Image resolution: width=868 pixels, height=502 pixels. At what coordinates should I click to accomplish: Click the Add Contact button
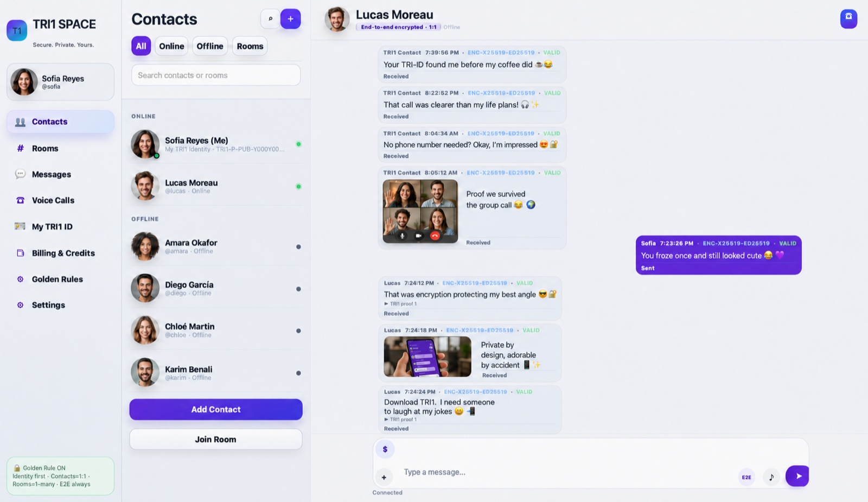point(216,409)
